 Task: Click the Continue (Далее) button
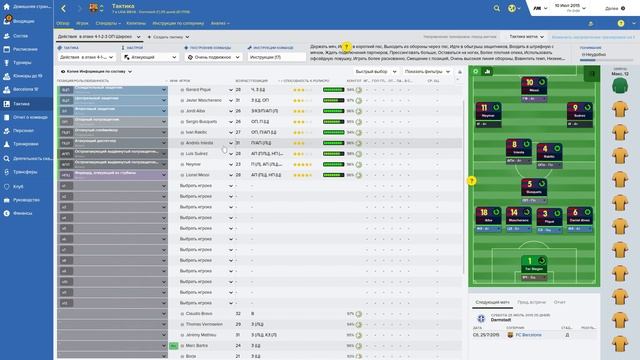click(615, 8)
